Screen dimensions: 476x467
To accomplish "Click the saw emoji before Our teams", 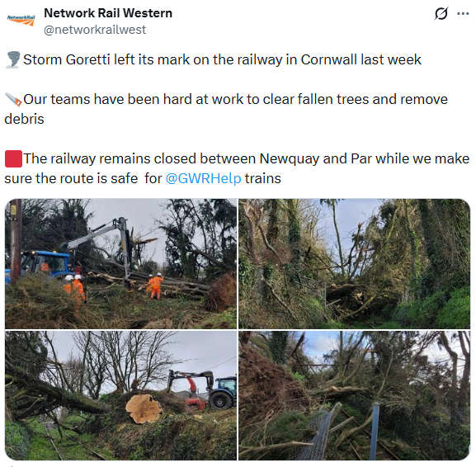I will click(14, 100).
